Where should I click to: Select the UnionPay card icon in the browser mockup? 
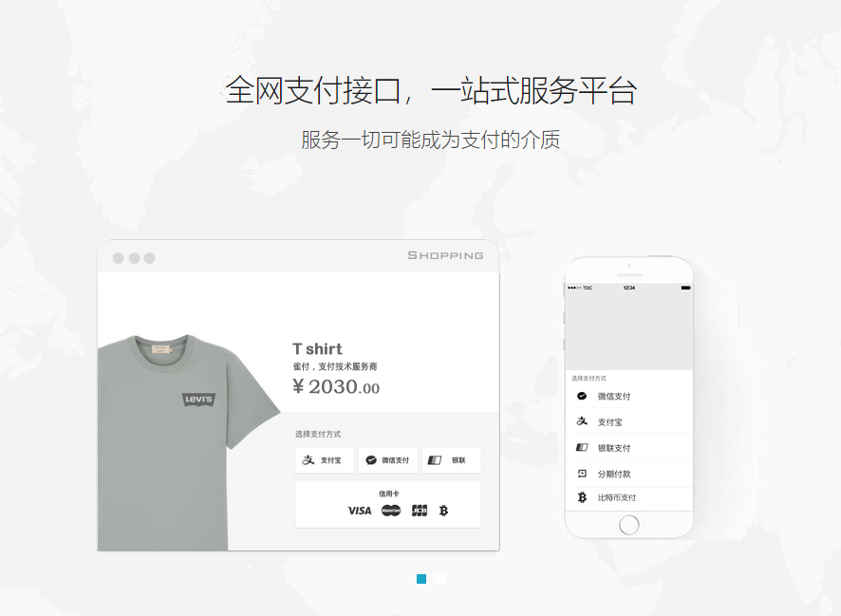pyautogui.click(x=435, y=460)
